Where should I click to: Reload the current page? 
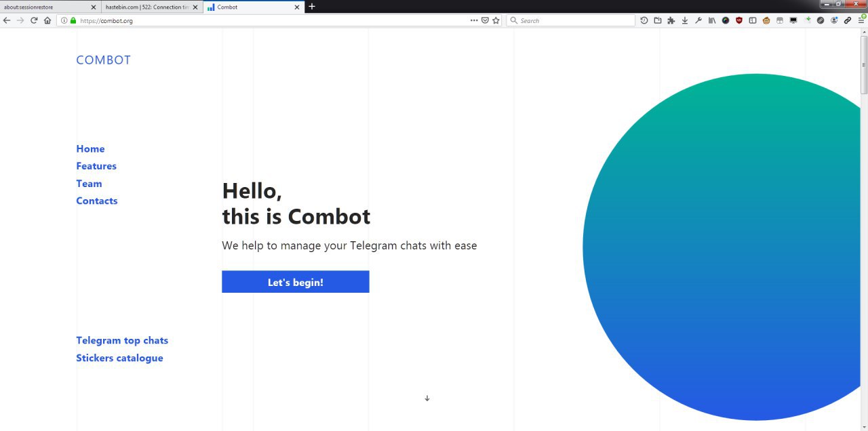34,20
